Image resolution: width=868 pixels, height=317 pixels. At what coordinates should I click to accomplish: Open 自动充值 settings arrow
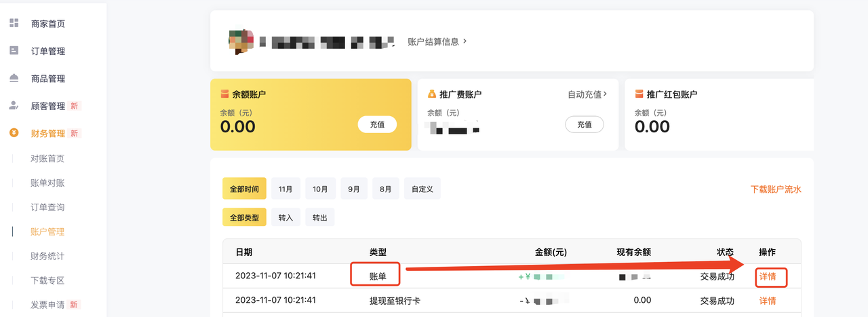pos(587,94)
